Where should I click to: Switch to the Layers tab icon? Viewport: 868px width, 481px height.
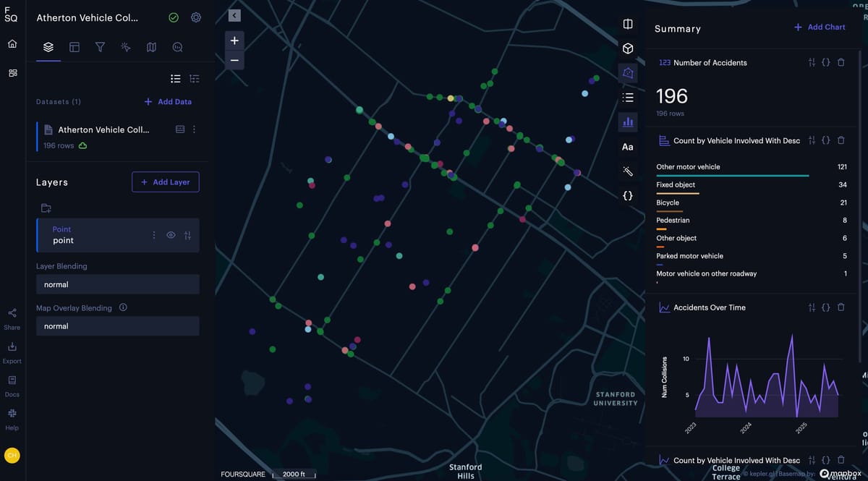tap(48, 47)
